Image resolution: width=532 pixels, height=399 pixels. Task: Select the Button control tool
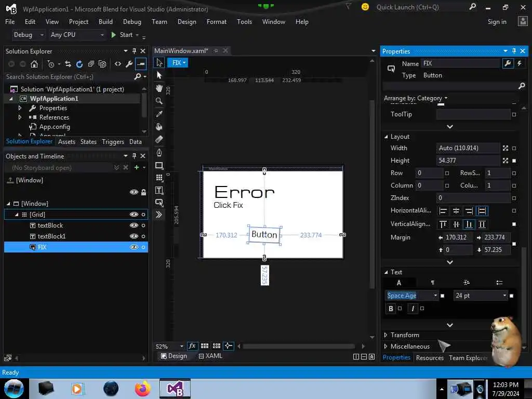coord(159,203)
